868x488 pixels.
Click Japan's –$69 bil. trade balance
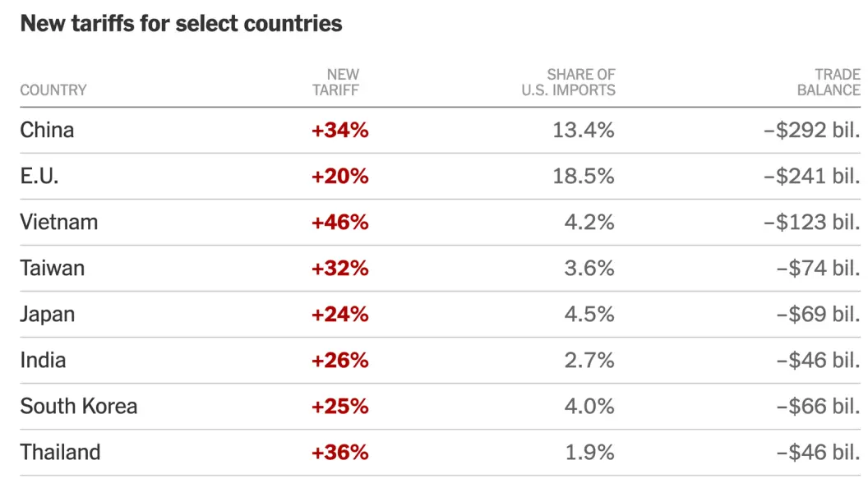[818, 315]
